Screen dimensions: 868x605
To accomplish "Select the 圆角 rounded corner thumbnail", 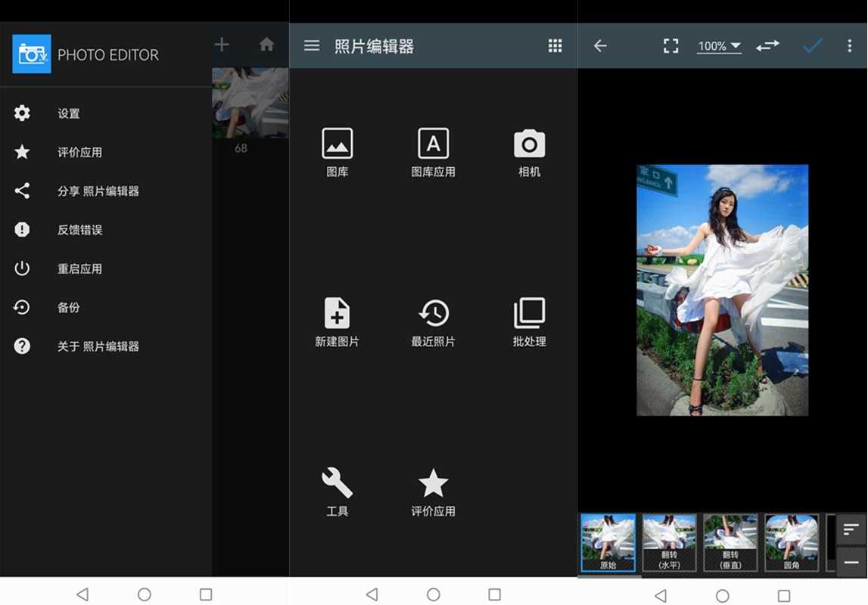I will tap(791, 542).
